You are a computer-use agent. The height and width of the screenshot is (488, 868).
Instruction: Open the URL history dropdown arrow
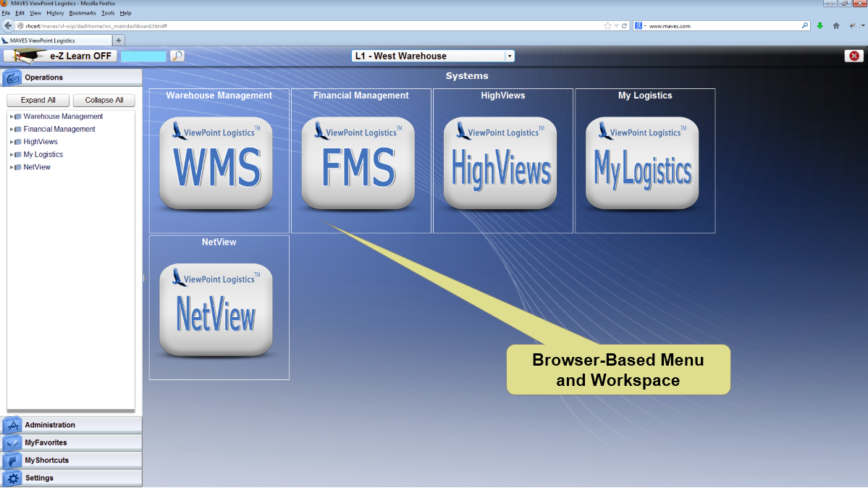[616, 26]
